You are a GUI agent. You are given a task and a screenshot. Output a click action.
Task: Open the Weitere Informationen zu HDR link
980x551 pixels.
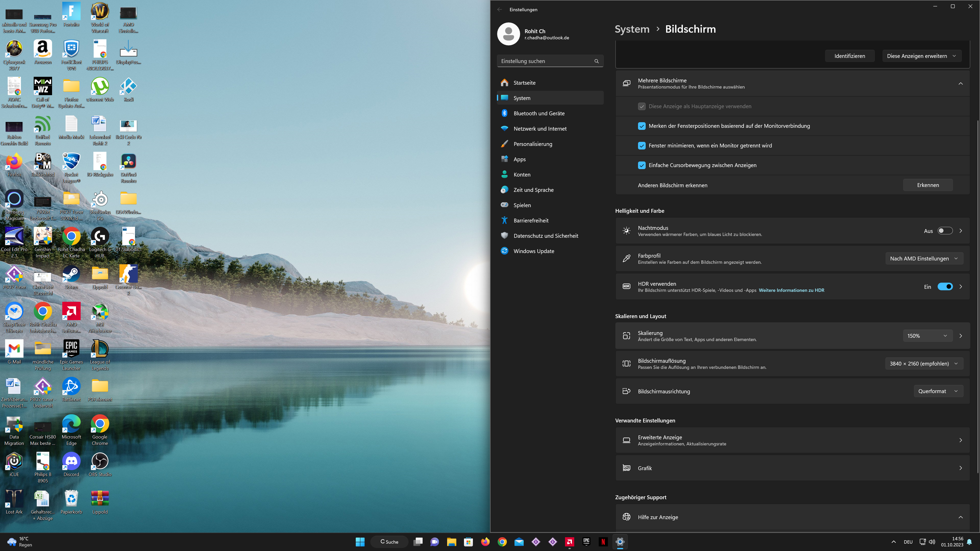coord(791,290)
